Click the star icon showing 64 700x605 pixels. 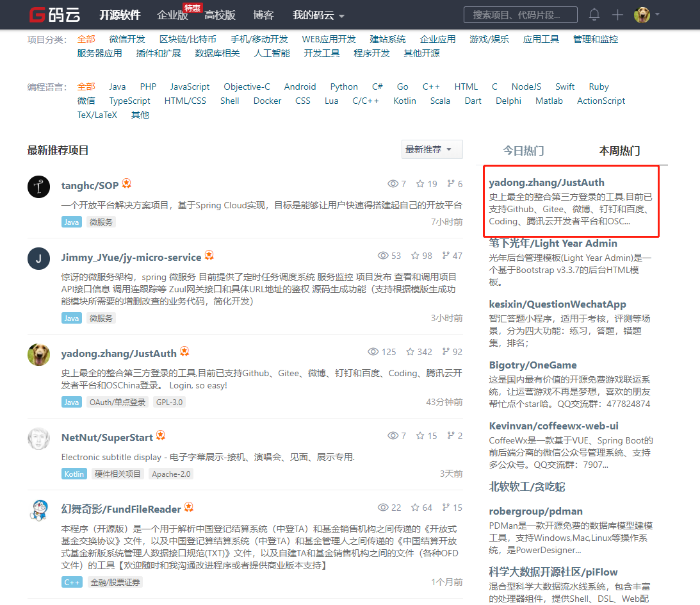[415, 508]
